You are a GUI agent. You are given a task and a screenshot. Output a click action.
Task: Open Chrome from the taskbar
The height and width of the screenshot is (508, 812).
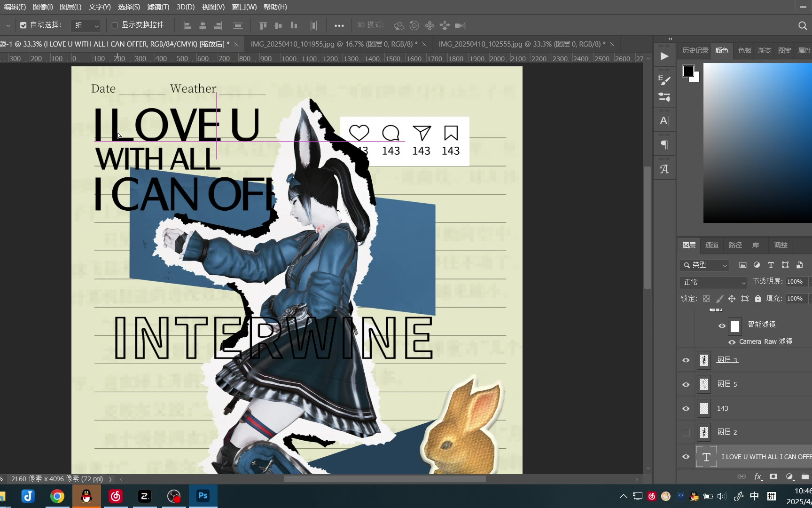pyautogui.click(x=57, y=496)
